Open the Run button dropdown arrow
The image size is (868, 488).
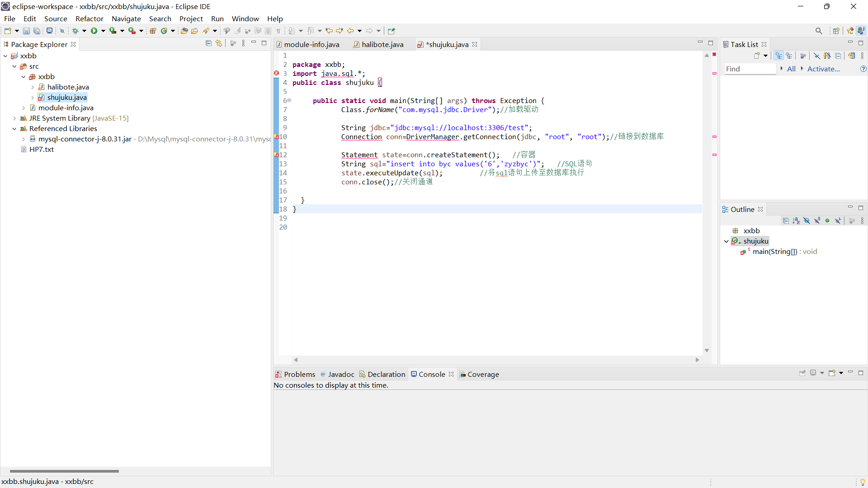coord(103,31)
